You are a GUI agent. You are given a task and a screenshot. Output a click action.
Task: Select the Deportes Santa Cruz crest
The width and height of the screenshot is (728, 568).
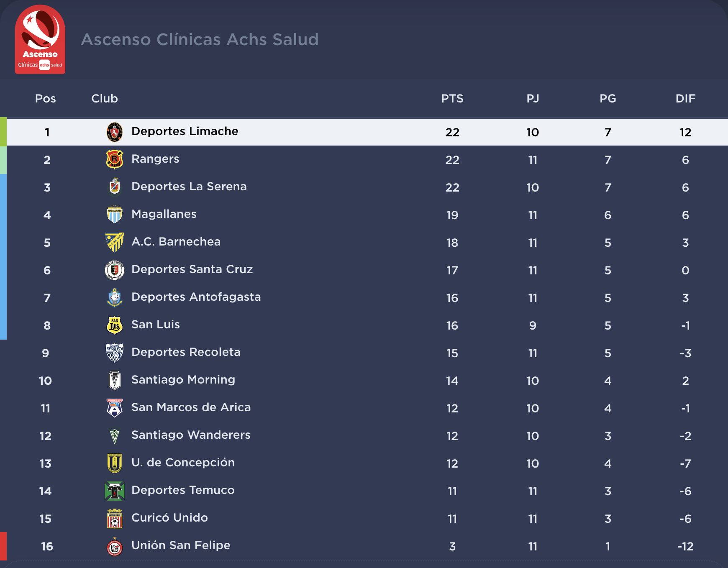click(115, 270)
